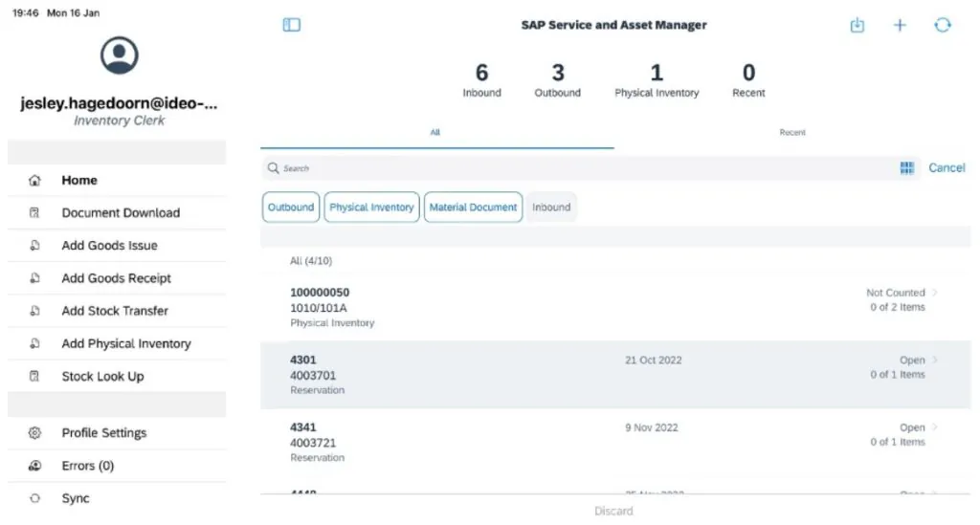Click the Profile Settings gear icon
Image resolution: width=980 pixels, height=525 pixels.
pyautogui.click(x=34, y=432)
